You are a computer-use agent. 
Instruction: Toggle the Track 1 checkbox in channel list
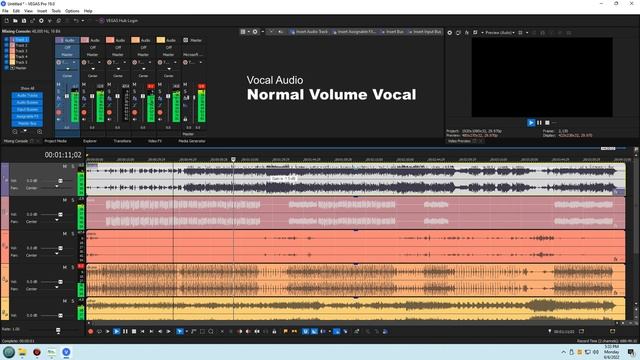tap(6, 40)
